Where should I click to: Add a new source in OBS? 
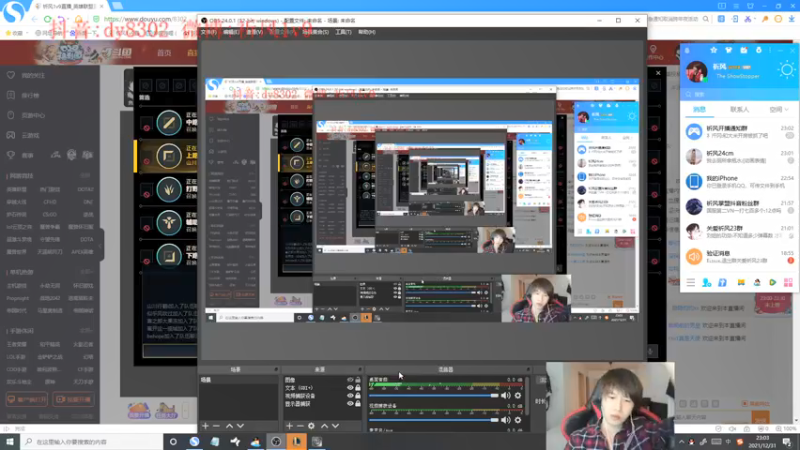coord(289,426)
